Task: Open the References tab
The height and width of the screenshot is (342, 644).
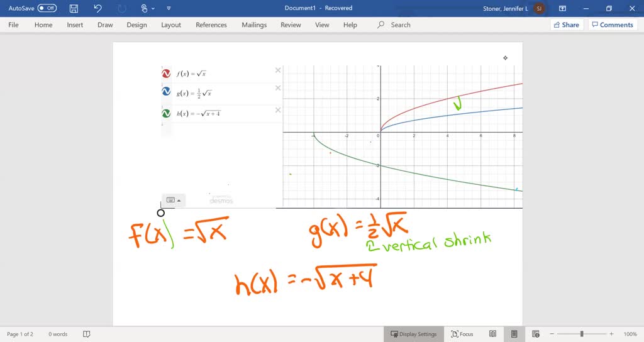Action: [x=211, y=25]
